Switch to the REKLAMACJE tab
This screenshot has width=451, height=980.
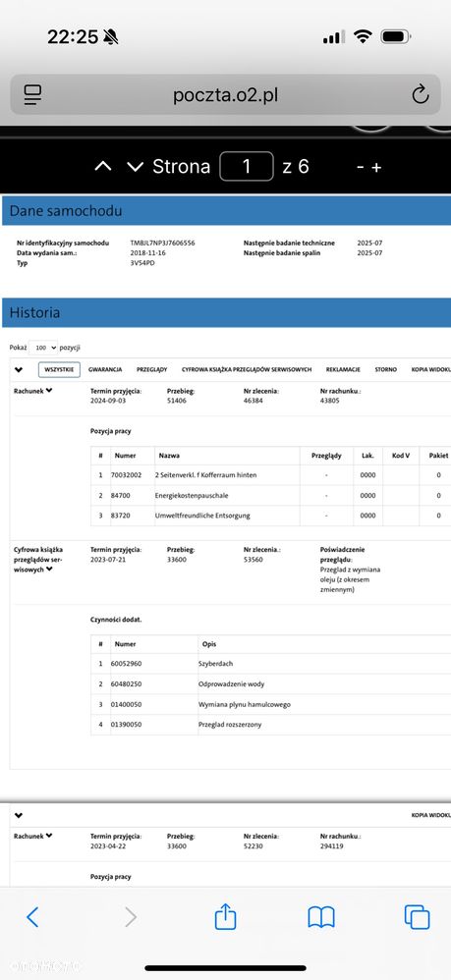click(x=343, y=370)
